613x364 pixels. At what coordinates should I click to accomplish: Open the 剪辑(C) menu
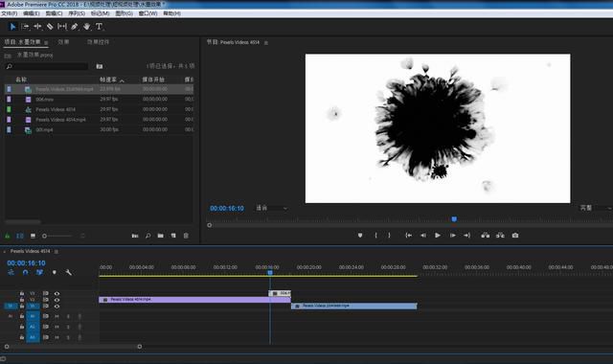coord(54,13)
